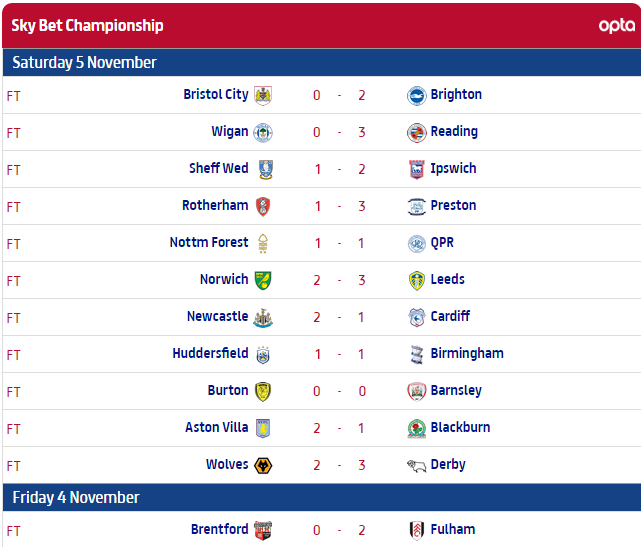Click the Opta logo

[x=616, y=26]
